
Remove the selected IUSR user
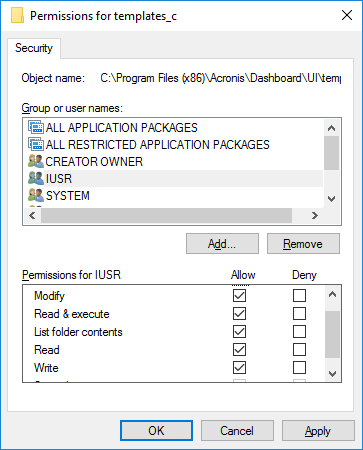[x=303, y=244]
